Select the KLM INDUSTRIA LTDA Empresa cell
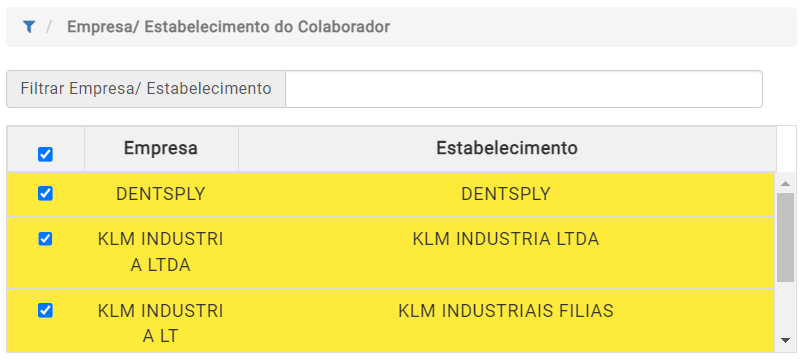The height and width of the screenshot is (363, 812). [x=161, y=252]
